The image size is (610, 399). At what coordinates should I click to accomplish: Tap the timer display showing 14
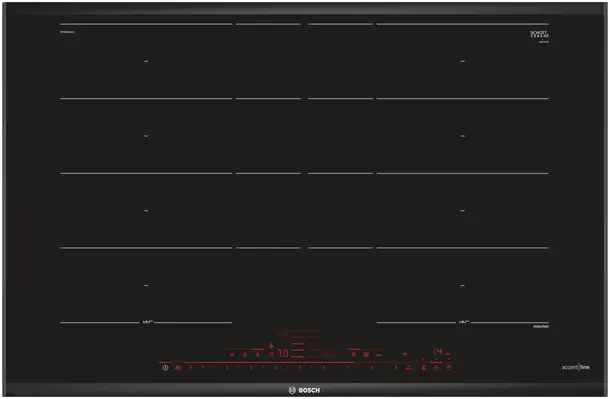point(438,352)
